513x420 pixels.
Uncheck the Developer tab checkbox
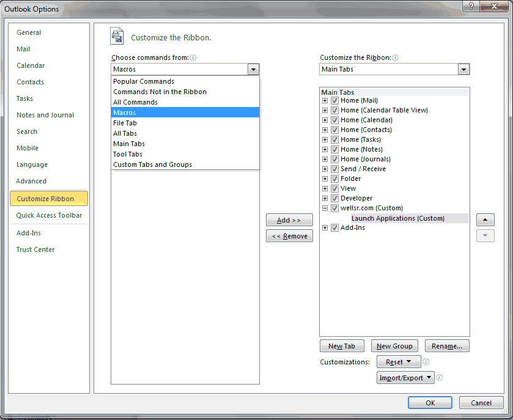click(x=334, y=199)
